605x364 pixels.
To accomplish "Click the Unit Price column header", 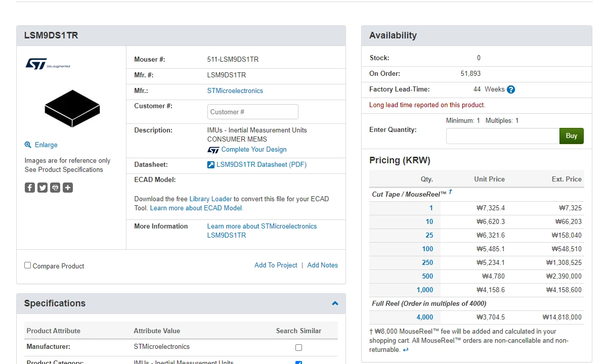I will click(489, 179).
